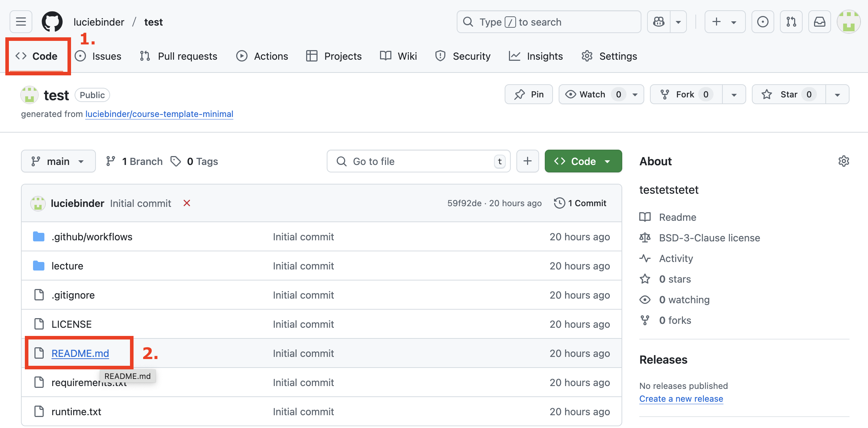Open Copilot chat icon
The height and width of the screenshot is (428, 868).
659,22
